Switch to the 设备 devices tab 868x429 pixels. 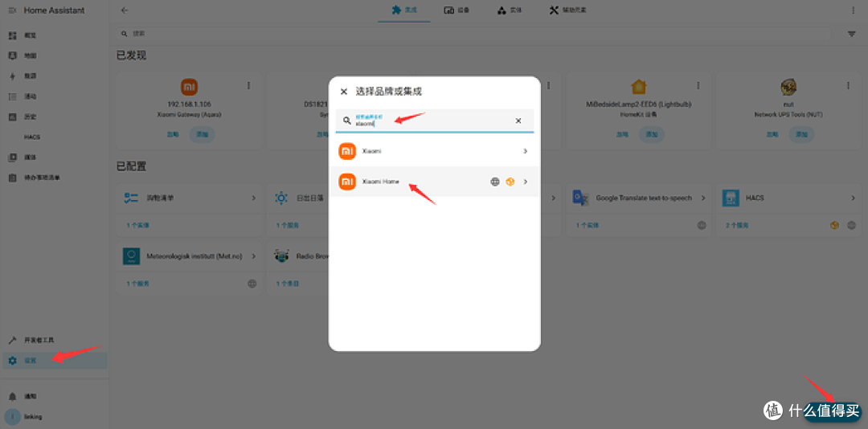click(x=457, y=10)
